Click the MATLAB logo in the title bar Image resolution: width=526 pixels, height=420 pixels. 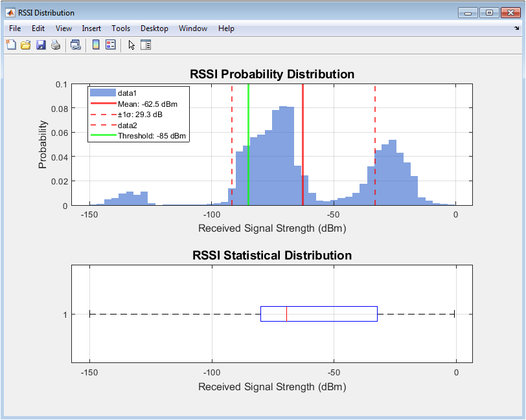[x=10, y=12]
